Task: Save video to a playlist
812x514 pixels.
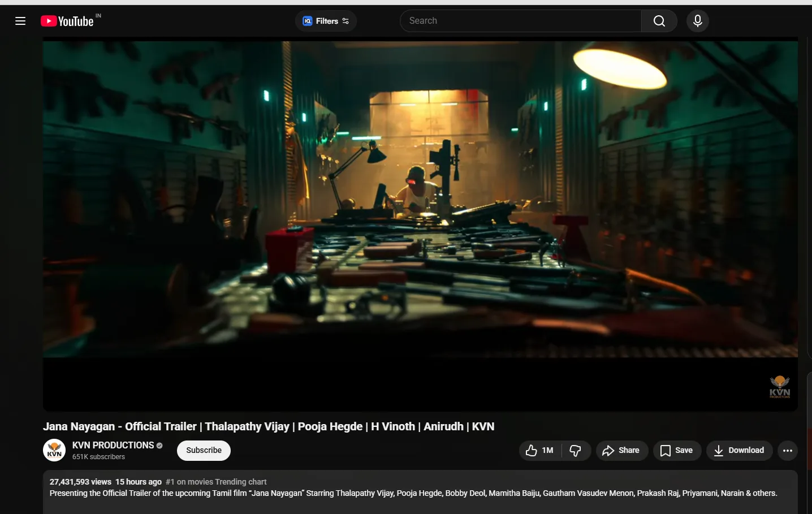Action: pyautogui.click(x=676, y=450)
